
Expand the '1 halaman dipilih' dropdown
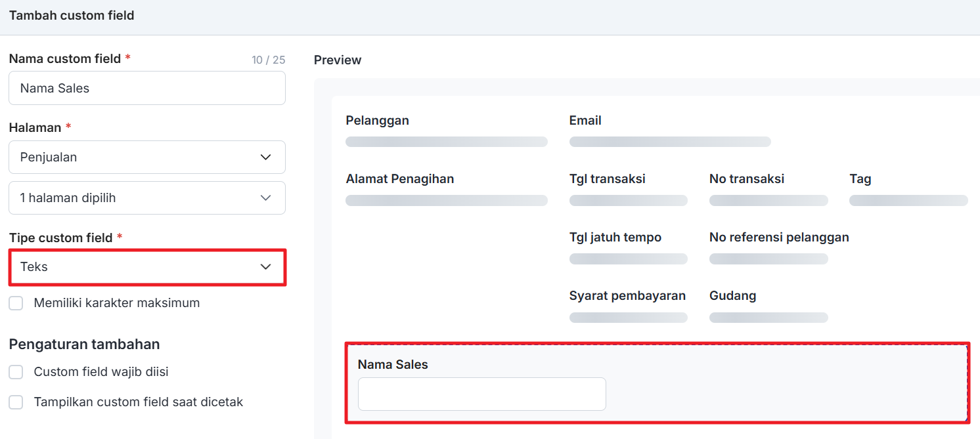(x=146, y=198)
